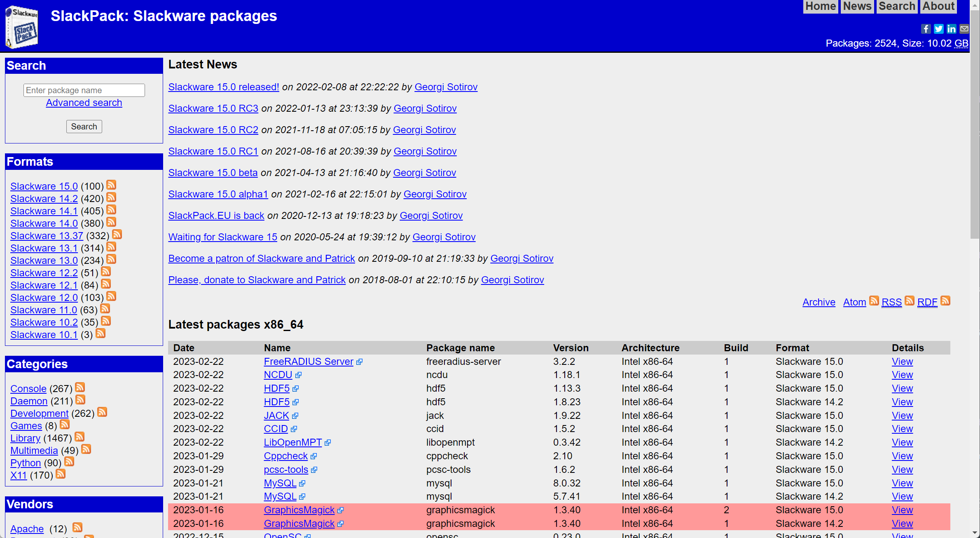Open external link icon next to Cppcheck
980x538 pixels.
pos(313,456)
